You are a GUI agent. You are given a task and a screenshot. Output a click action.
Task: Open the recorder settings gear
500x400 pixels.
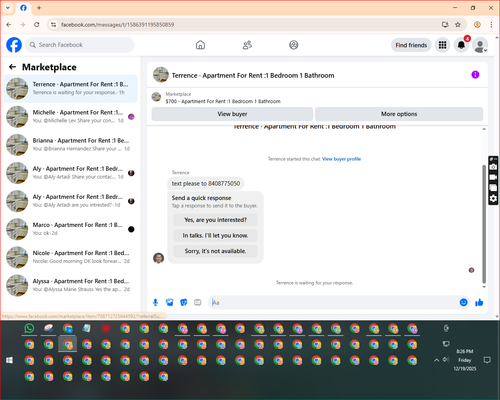point(493,199)
